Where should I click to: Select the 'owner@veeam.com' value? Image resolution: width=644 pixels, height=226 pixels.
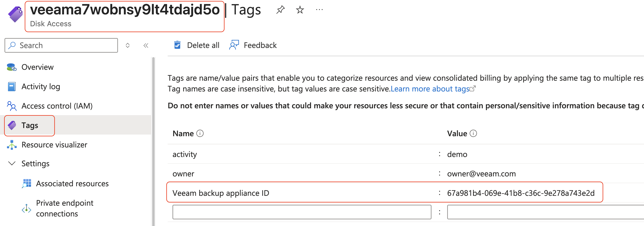tap(481, 174)
